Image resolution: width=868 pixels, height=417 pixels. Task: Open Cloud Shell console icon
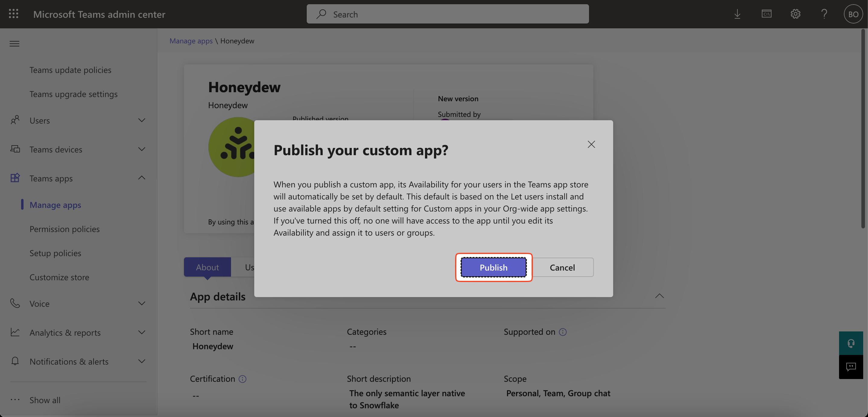766,14
